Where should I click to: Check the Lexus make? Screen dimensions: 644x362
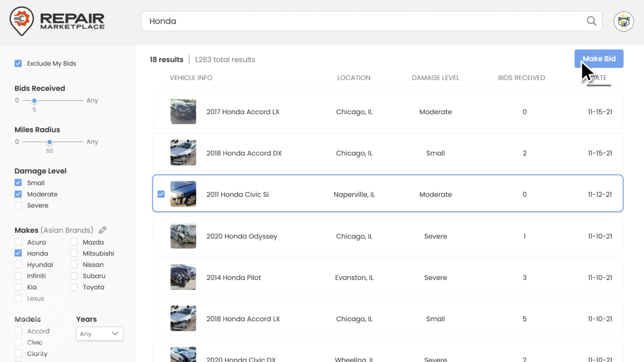point(18,298)
